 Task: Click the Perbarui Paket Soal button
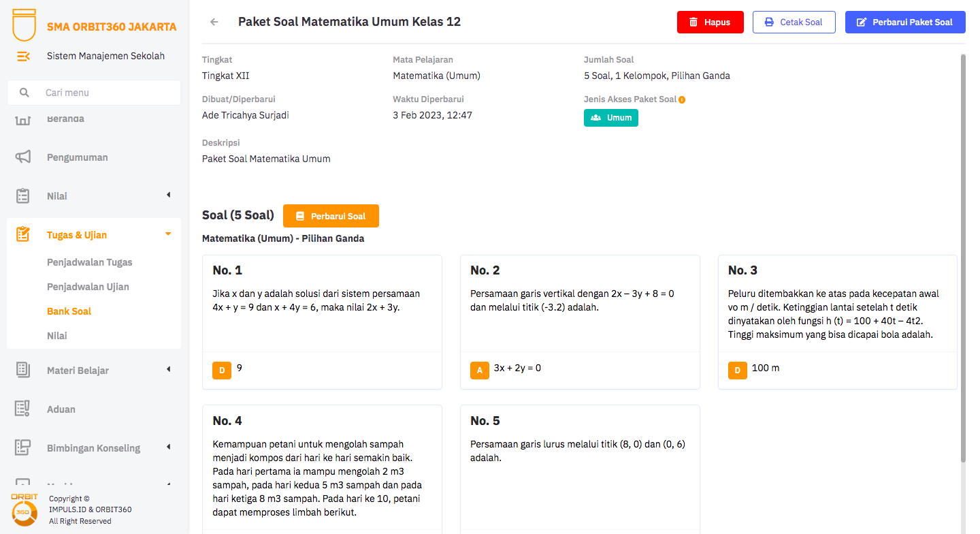pyautogui.click(x=904, y=22)
